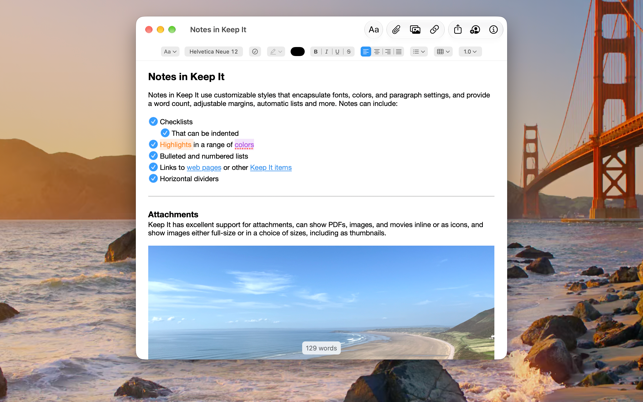Click the paragraph beginning 'Keep It has excellent support'

tap(315, 229)
